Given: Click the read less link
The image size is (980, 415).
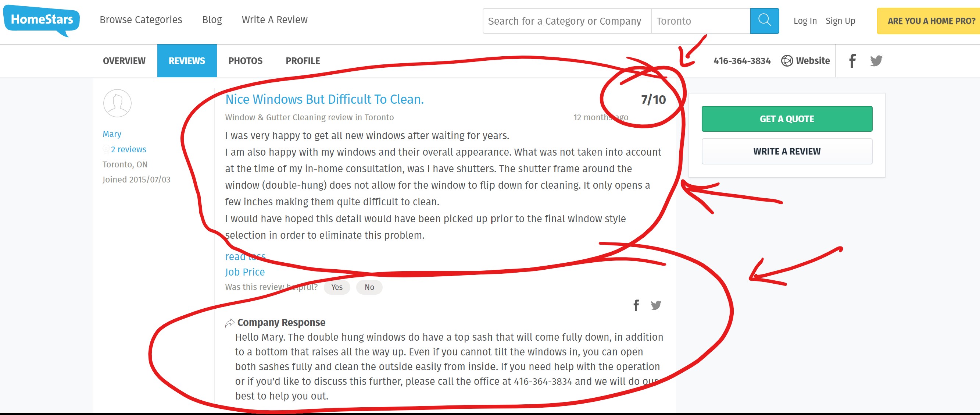Looking at the screenshot, I should (x=244, y=255).
